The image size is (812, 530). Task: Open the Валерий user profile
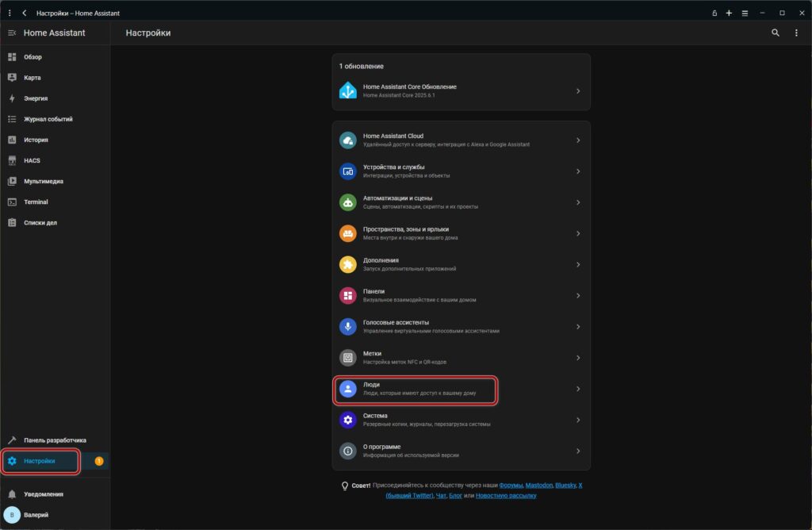[36, 515]
